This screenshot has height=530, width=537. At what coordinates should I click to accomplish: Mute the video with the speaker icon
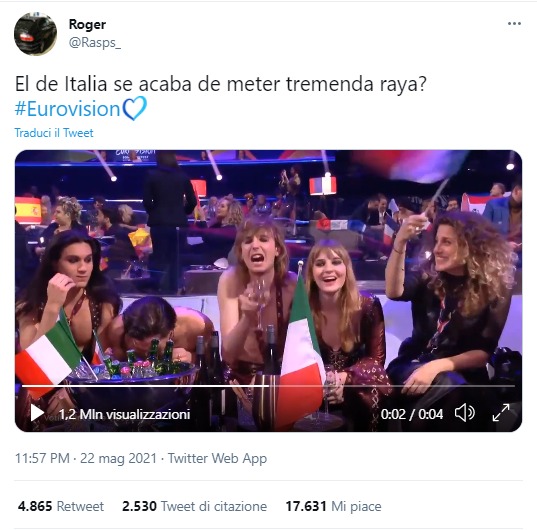point(465,413)
